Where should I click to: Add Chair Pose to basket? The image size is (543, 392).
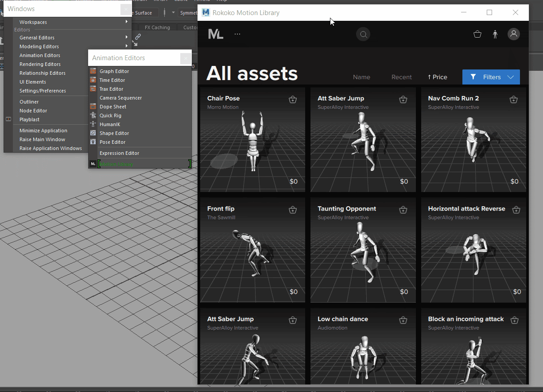(x=292, y=100)
